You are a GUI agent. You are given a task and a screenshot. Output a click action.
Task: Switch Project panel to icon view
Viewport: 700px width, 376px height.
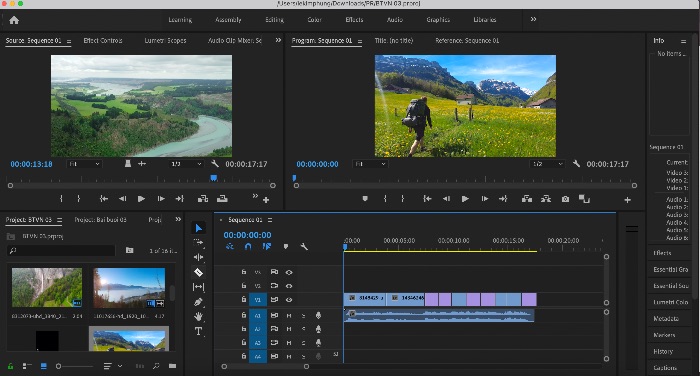click(44, 366)
